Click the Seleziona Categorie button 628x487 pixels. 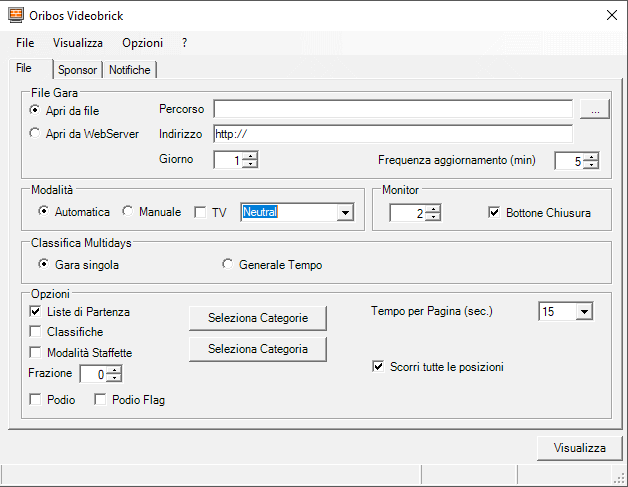pos(258,318)
